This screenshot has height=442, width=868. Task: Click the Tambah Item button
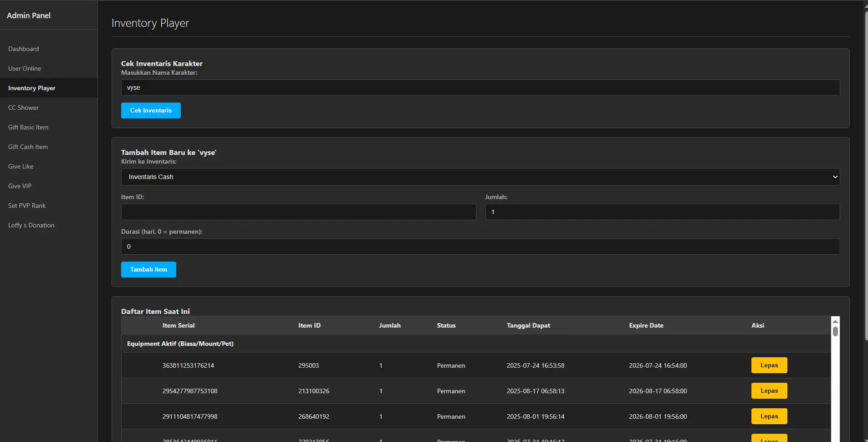pos(148,269)
